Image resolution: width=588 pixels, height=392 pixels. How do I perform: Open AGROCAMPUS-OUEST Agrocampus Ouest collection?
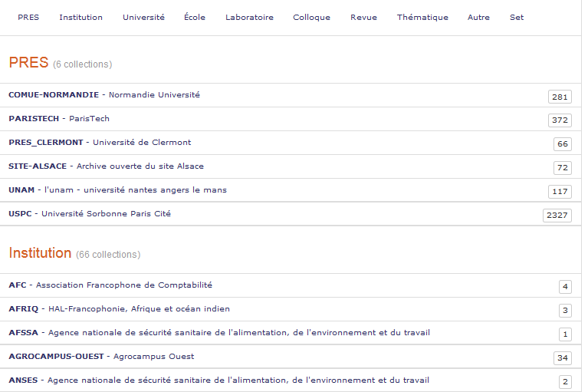tap(101, 356)
